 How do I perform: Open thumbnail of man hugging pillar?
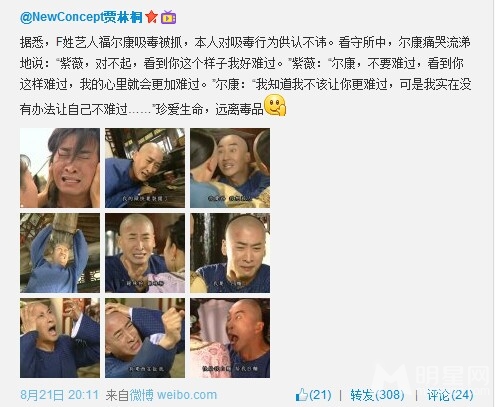60,253
